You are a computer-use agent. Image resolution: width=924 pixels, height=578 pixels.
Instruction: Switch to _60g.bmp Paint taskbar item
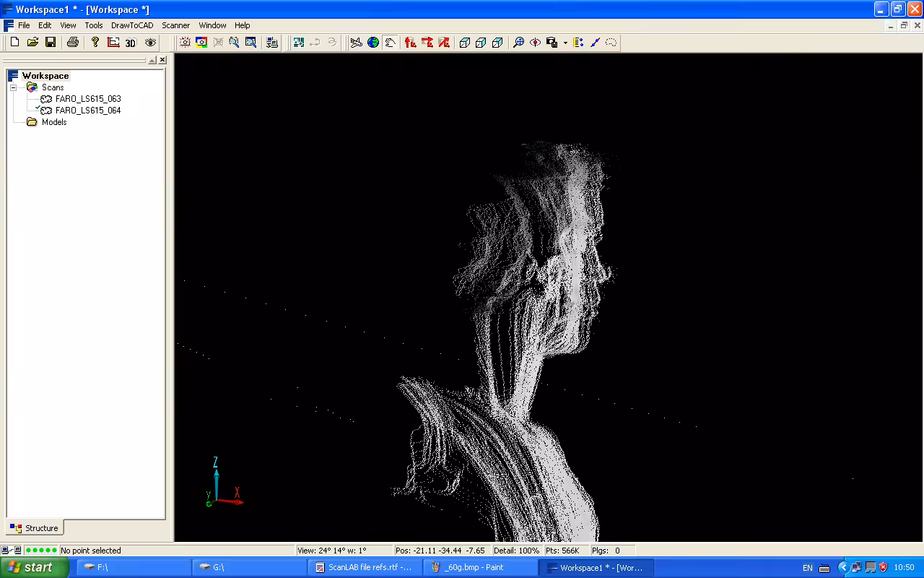pos(480,567)
